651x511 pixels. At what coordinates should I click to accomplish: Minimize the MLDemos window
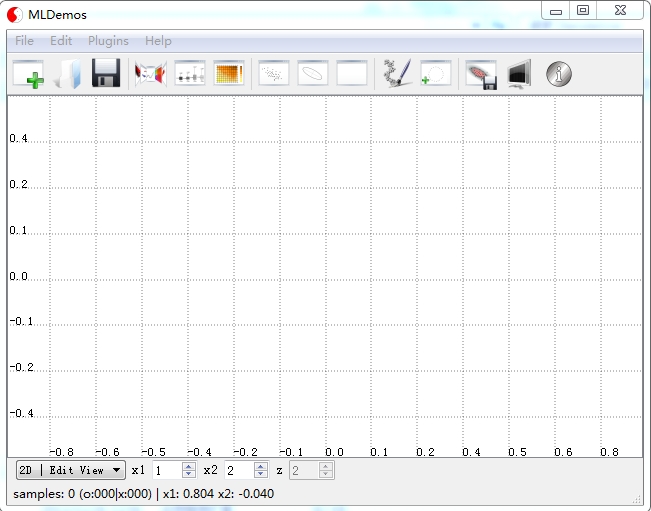click(556, 11)
